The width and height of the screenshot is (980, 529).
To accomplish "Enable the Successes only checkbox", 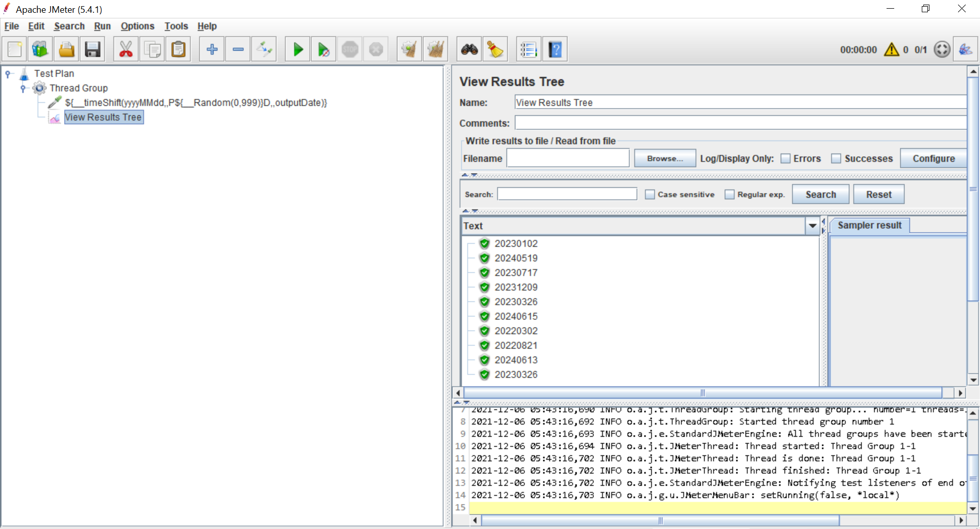I will tap(836, 159).
